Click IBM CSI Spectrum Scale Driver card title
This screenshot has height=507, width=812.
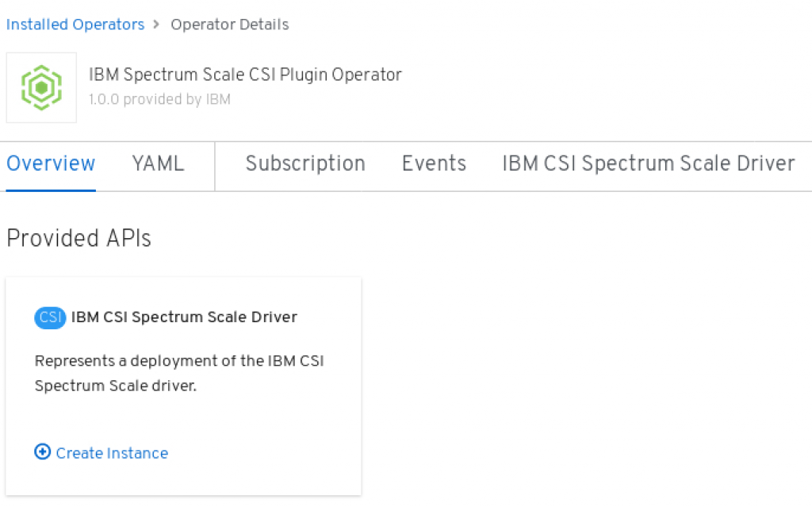click(184, 317)
